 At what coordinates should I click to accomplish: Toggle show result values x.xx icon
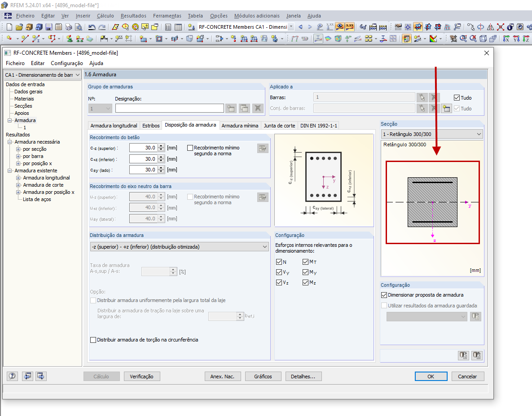(349, 27)
